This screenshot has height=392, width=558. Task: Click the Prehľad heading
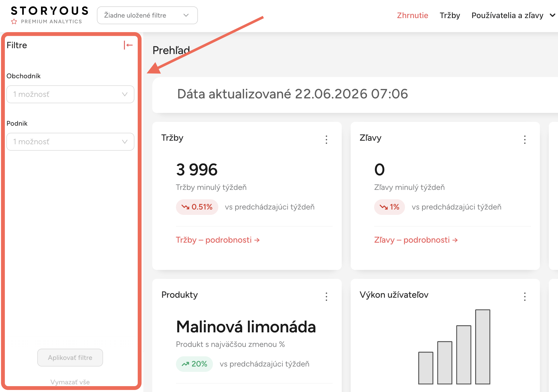pyautogui.click(x=171, y=50)
